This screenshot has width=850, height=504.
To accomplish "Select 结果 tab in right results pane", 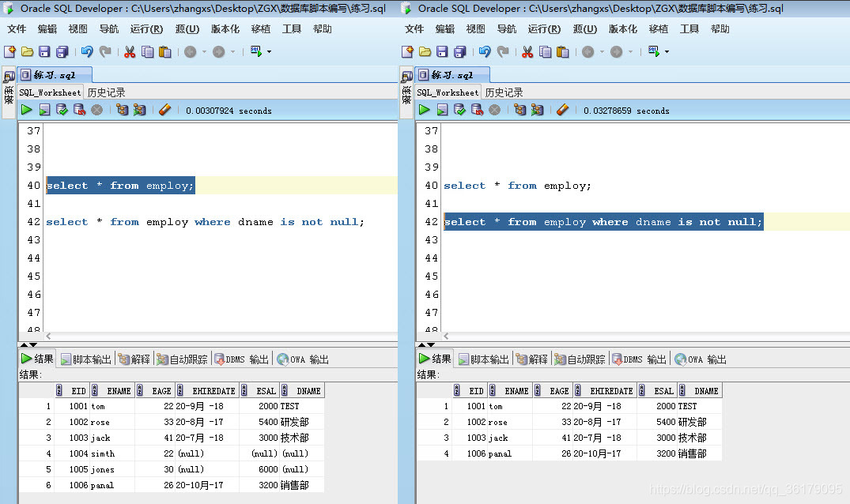I will tap(435, 359).
